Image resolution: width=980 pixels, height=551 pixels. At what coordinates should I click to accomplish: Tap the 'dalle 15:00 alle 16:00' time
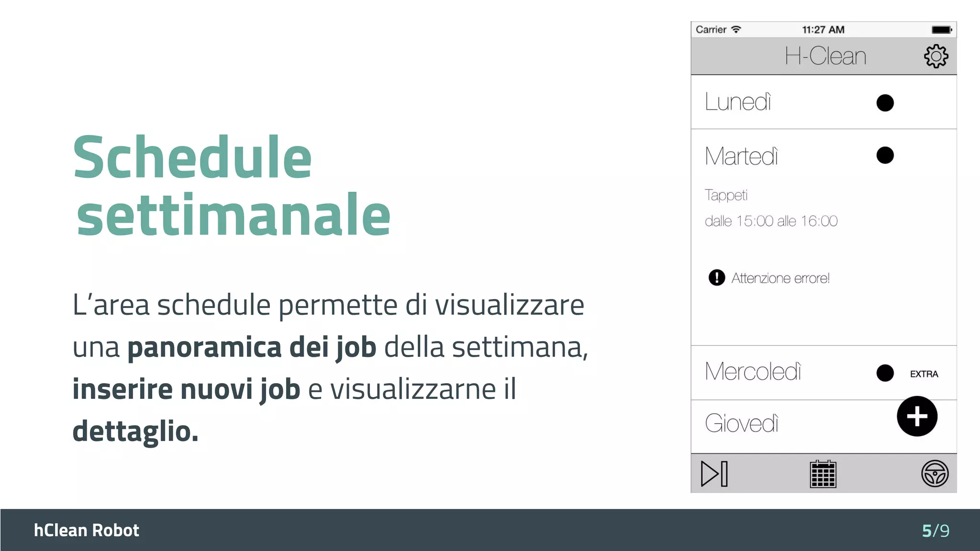pyautogui.click(x=771, y=221)
